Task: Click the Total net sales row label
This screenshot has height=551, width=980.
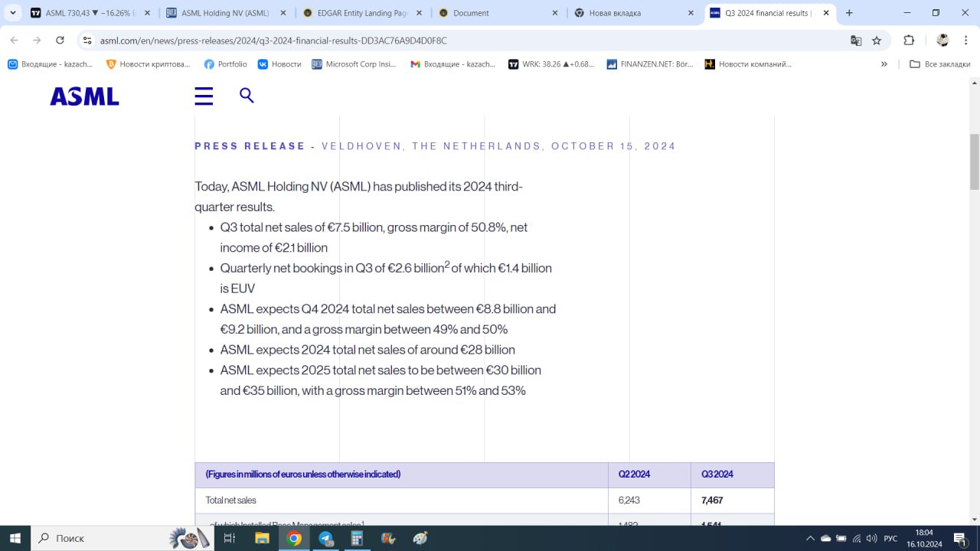Action: click(x=231, y=500)
